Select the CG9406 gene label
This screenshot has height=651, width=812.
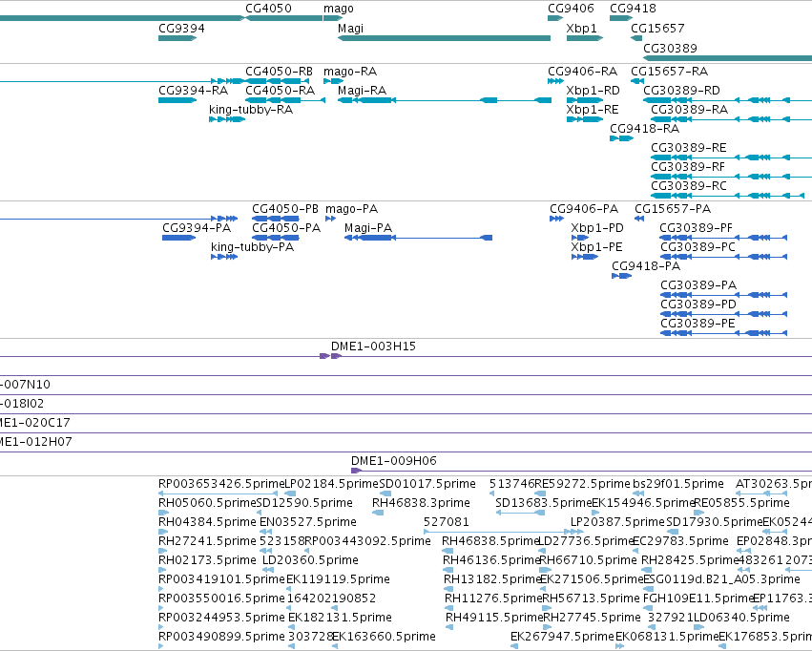tap(571, 9)
